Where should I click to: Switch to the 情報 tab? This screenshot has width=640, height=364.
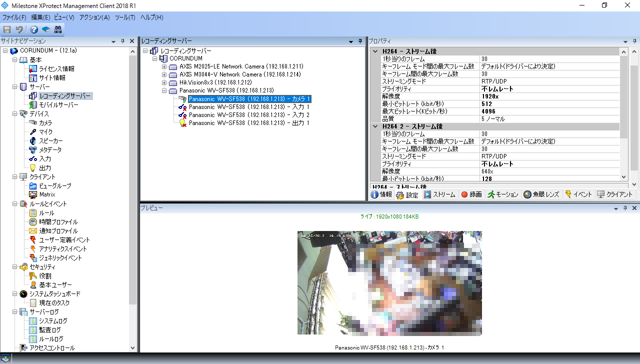[381, 195]
